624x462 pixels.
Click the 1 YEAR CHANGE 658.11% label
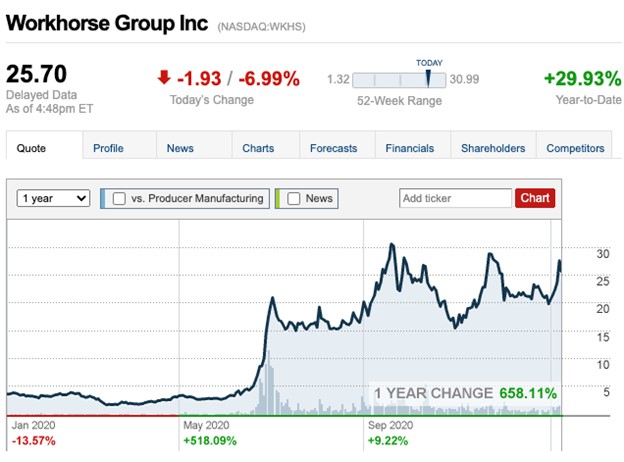point(465,393)
